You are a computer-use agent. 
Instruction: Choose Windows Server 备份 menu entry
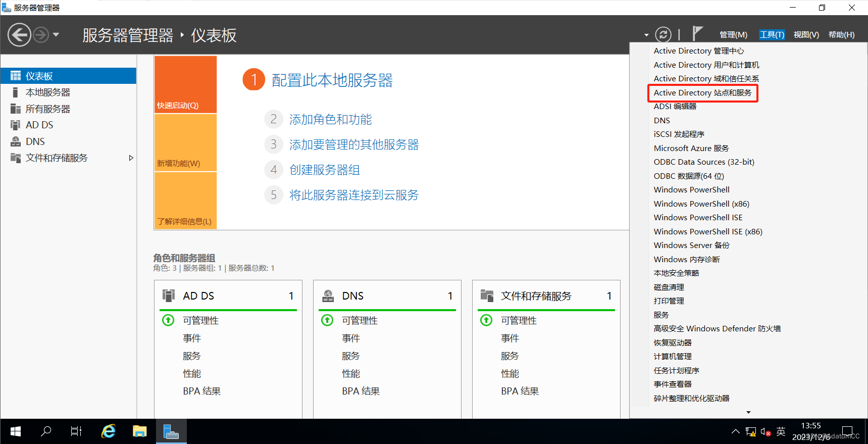coord(692,245)
